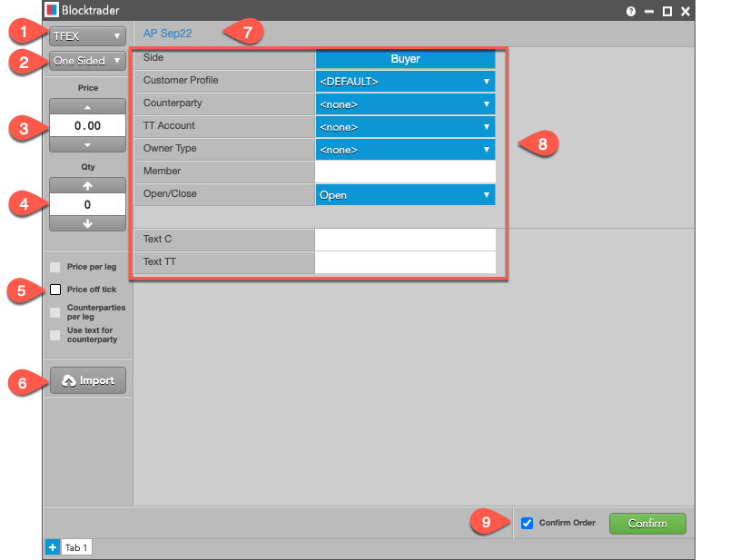Image resolution: width=740 pixels, height=560 pixels.
Task: Enable the Price off tick checkbox
Action: point(55,290)
